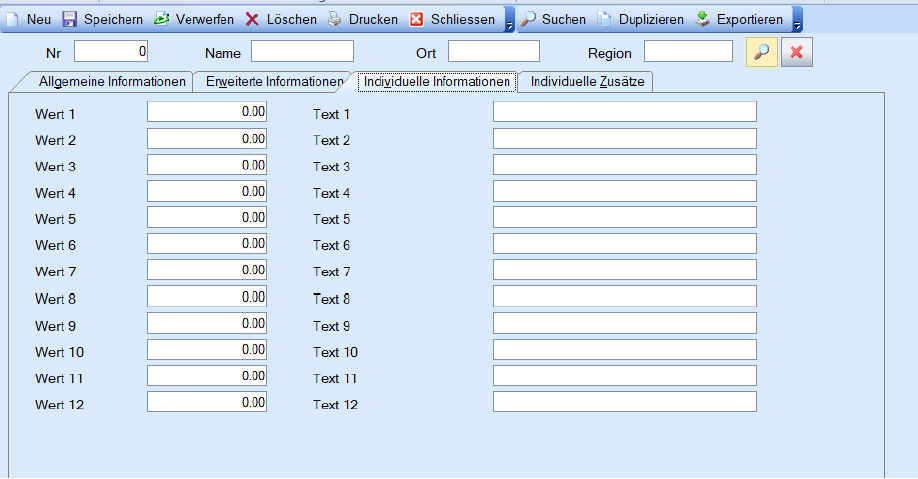Print via Drucken label

coord(373,19)
